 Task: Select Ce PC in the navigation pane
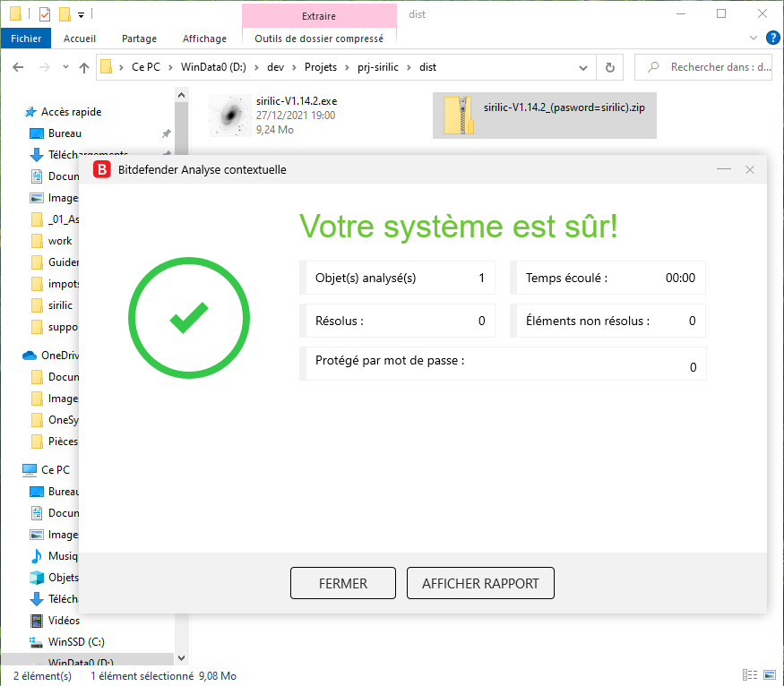point(55,469)
